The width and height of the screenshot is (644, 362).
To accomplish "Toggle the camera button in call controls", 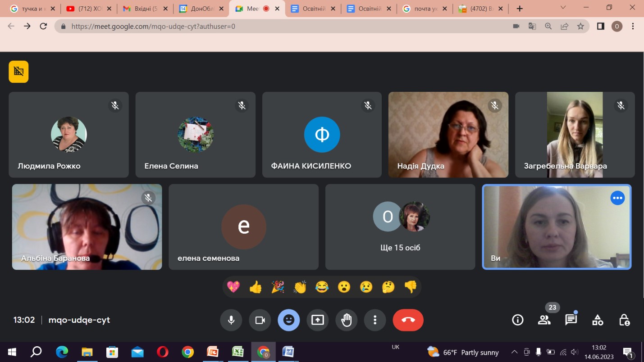I will pos(260,320).
